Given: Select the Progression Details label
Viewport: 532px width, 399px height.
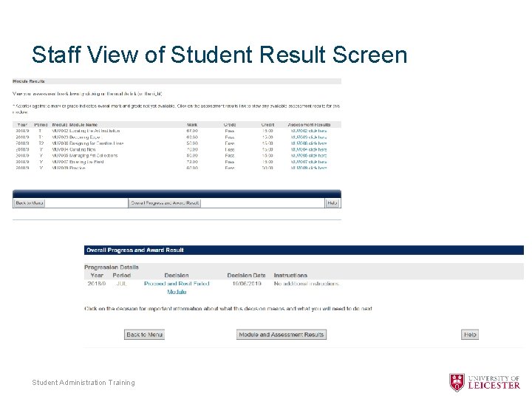Looking at the screenshot, I should point(112,267).
